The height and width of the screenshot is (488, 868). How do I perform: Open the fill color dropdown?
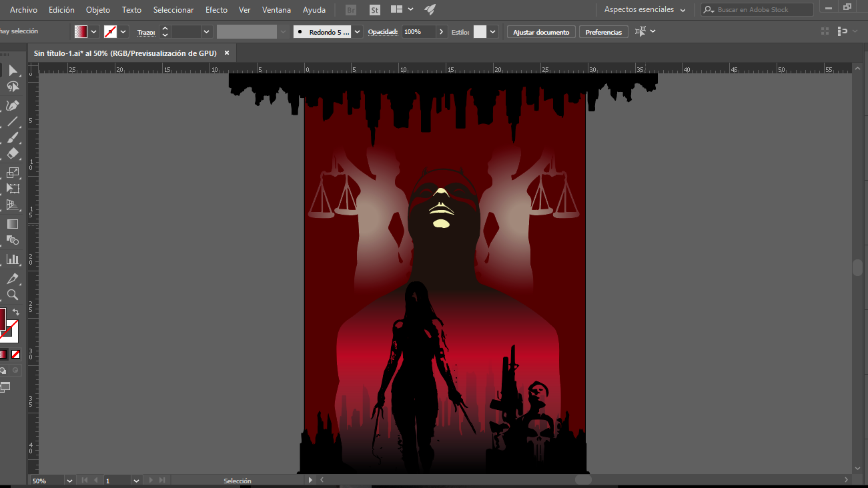click(x=93, y=32)
